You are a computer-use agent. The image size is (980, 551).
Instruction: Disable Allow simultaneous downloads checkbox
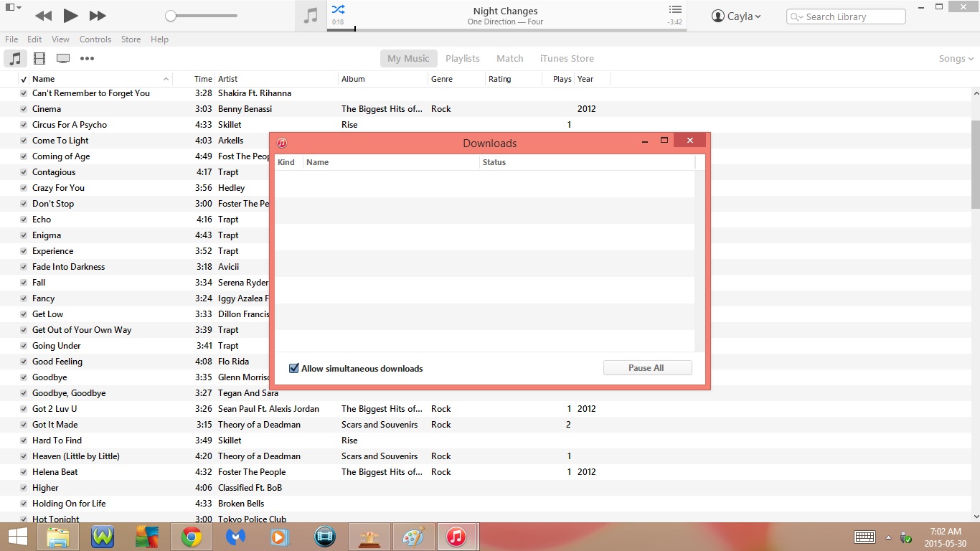293,369
